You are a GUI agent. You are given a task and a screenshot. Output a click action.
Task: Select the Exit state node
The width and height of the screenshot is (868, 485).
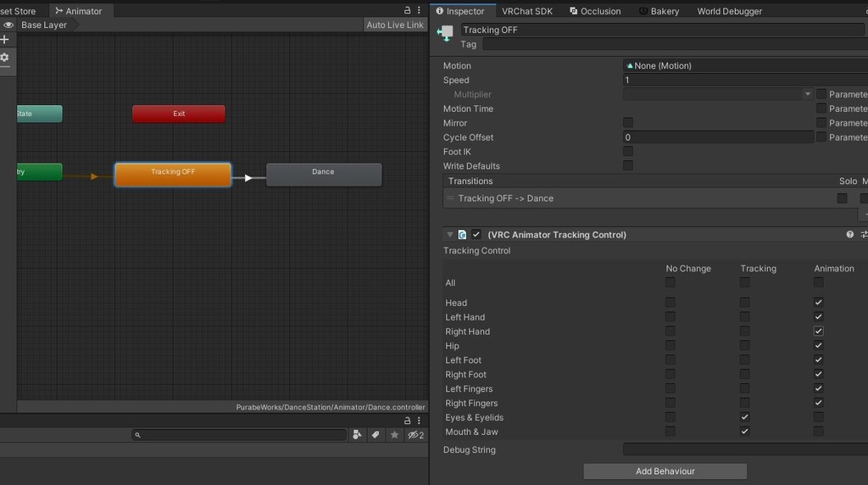(178, 114)
